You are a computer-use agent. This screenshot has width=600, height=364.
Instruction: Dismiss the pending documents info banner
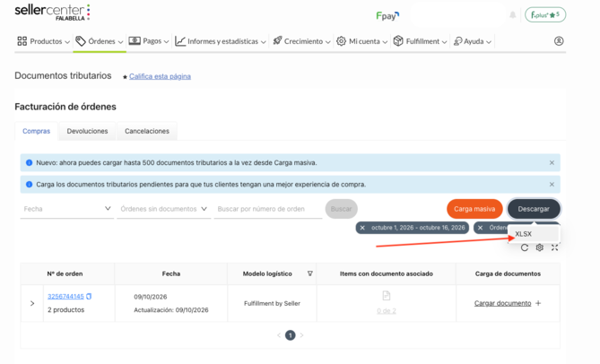coord(552,185)
